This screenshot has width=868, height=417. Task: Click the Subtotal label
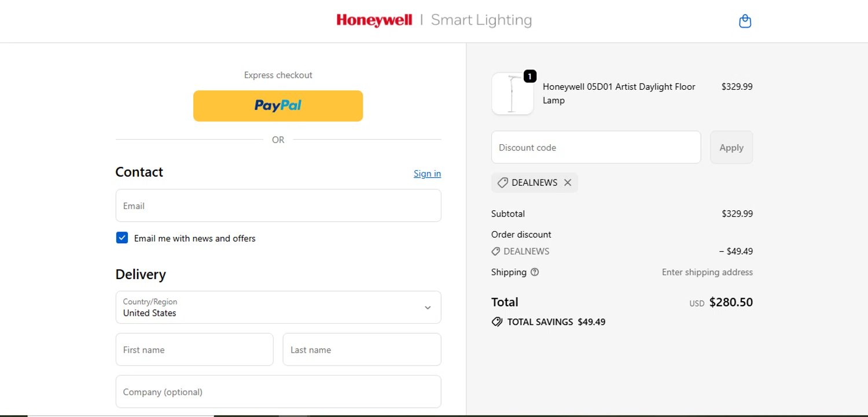508,214
